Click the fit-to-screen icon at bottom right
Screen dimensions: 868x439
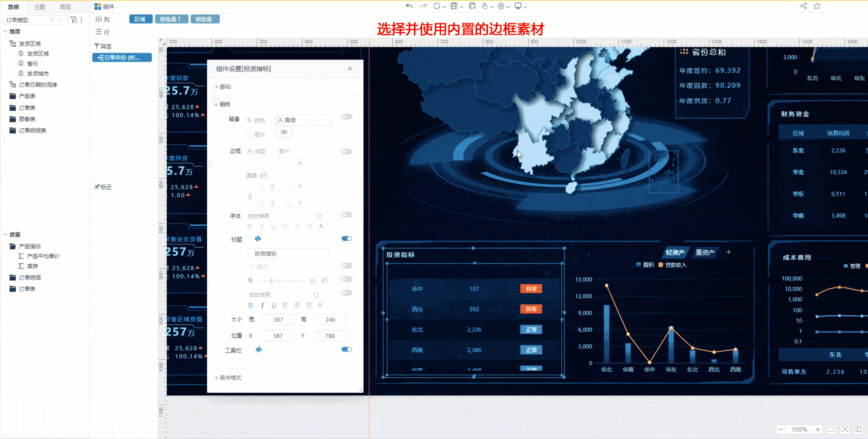pyautogui.click(x=845, y=429)
